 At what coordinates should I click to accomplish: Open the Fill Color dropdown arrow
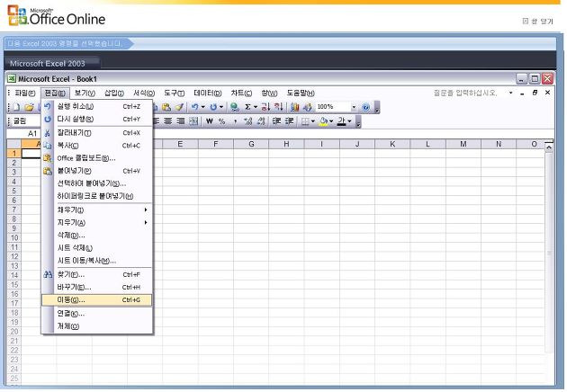coord(331,121)
